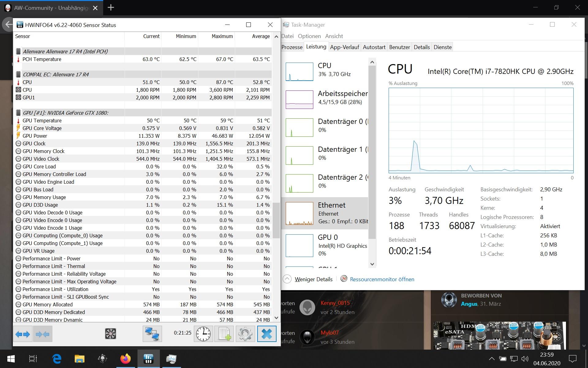Screen dimensions: 588x368
Task: Click Ressourcenmonitor icon in Task Manager
Action: point(344,279)
